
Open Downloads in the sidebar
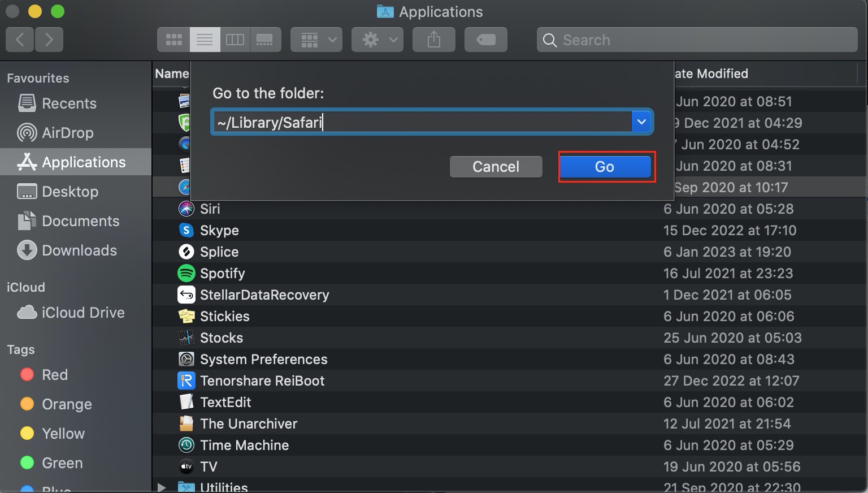click(76, 250)
